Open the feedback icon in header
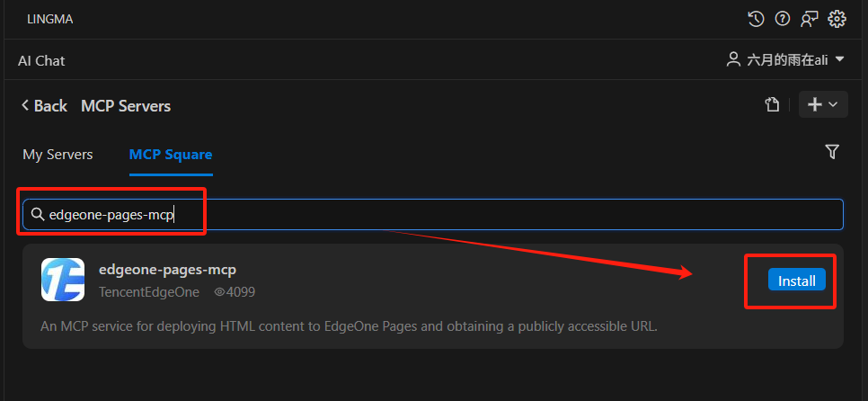The image size is (868, 401). tap(809, 20)
